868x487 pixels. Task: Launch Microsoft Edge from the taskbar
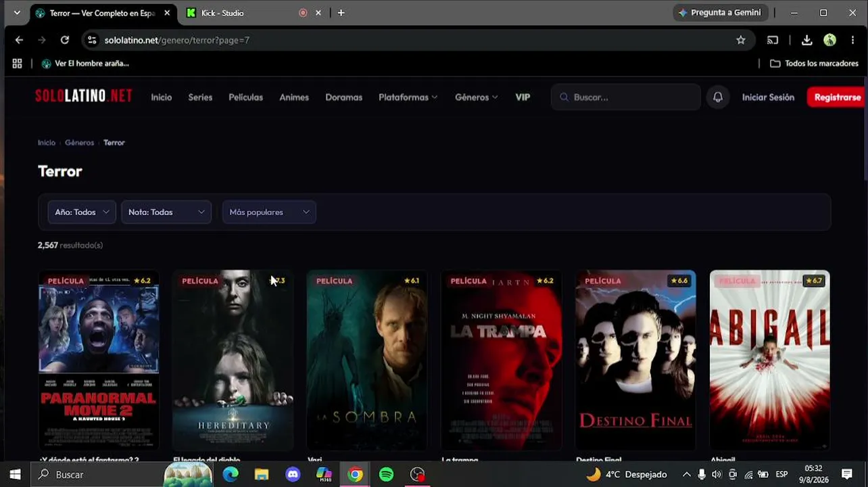[x=231, y=474]
